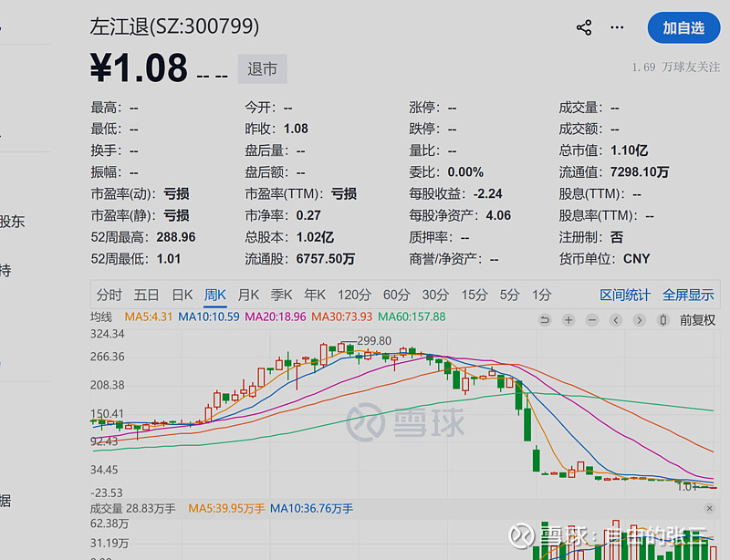Click 每股净资产 value 4.06
Viewport: 730px width, 560px height.
pos(498,215)
